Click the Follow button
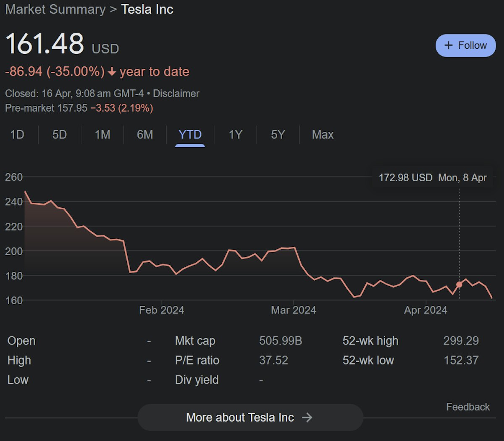504x441 pixels. (465, 45)
